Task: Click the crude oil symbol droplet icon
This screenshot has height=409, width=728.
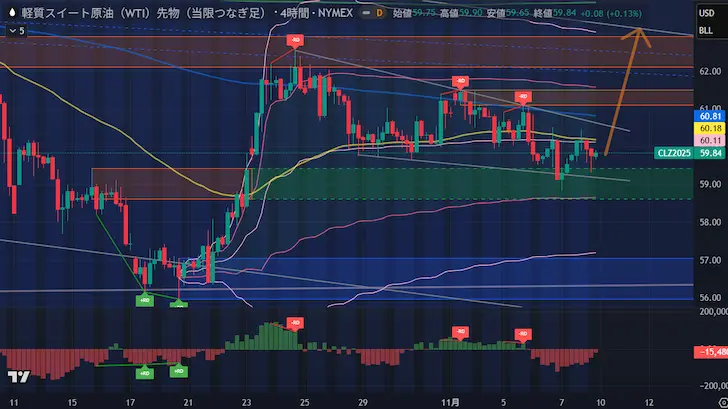Action: pyautogui.click(x=11, y=14)
